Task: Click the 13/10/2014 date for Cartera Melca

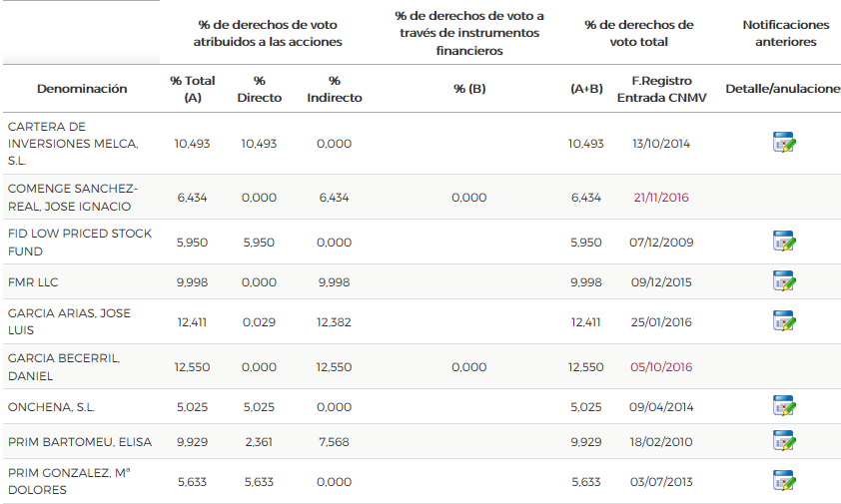Action: click(x=661, y=144)
